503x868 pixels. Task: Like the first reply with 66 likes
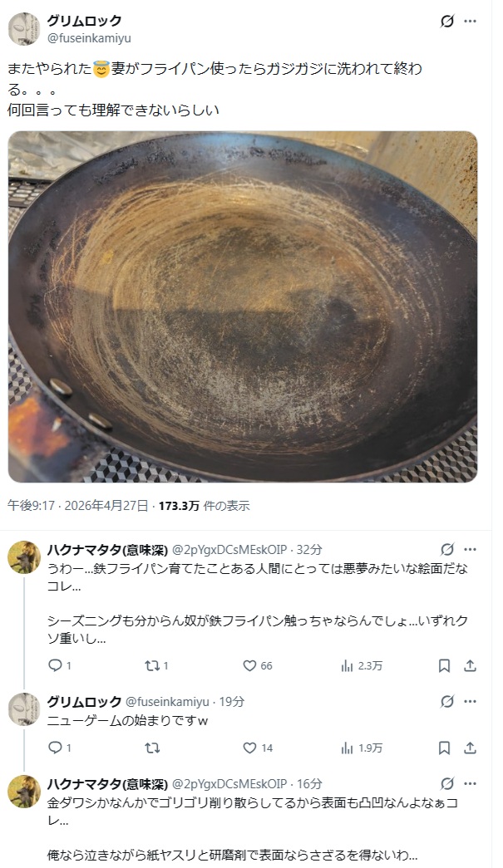click(258, 665)
